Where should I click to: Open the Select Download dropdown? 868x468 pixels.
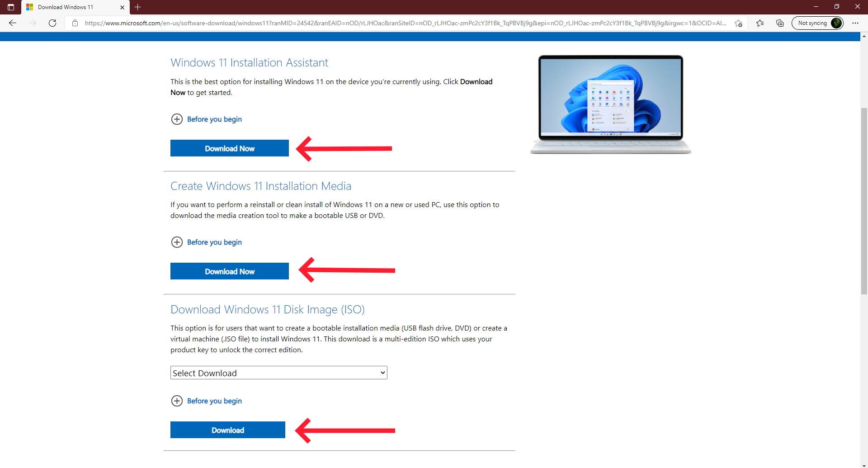point(278,373)
